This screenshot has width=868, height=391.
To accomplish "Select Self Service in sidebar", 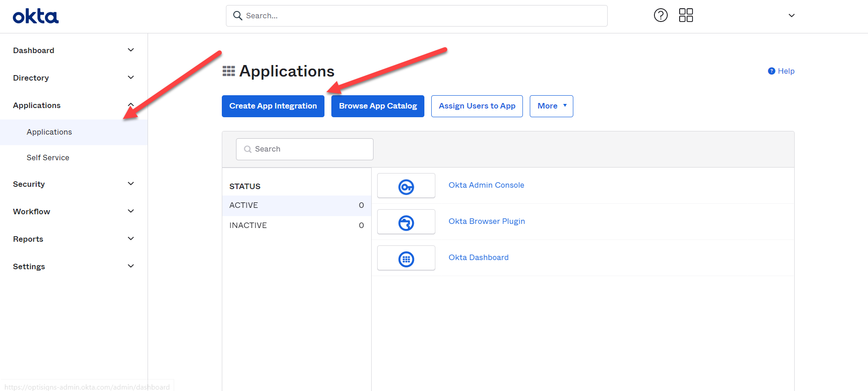I will click(x=48, y=157).
